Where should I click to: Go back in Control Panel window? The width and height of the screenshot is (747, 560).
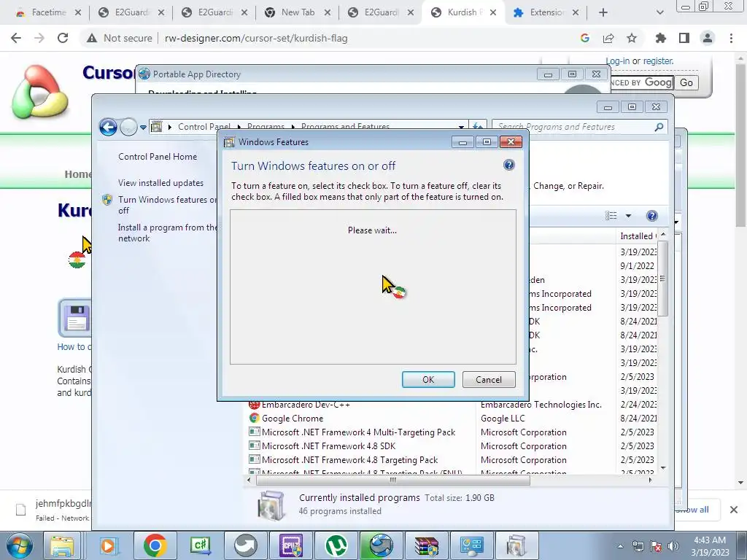tap(108, 127)
